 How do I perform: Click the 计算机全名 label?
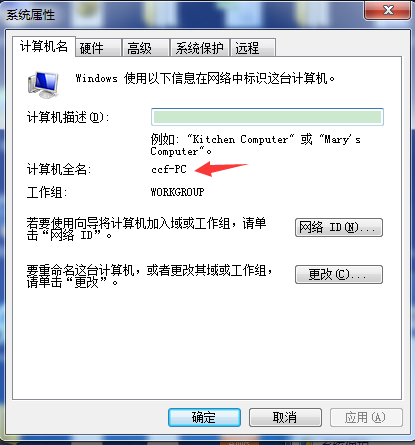[59, 169]
